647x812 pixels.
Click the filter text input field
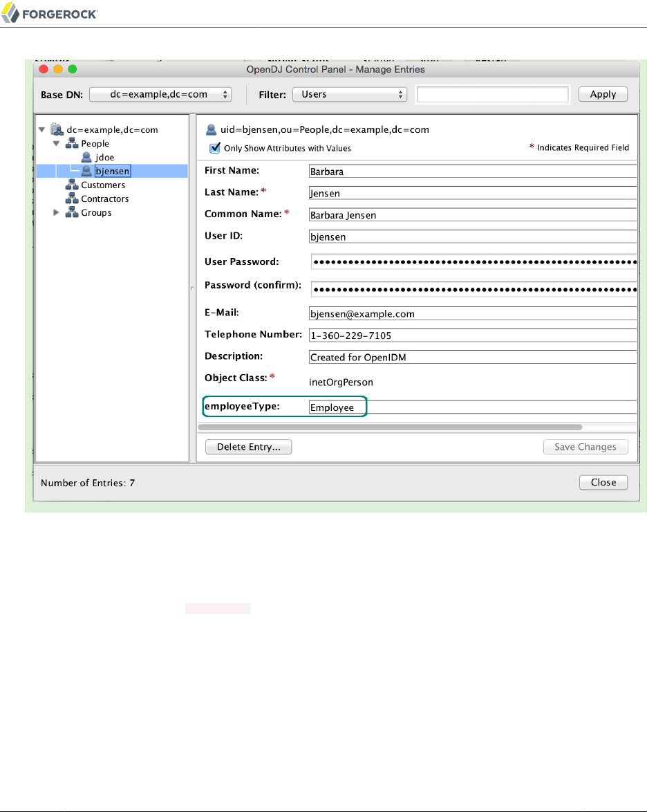click(492, 94)
